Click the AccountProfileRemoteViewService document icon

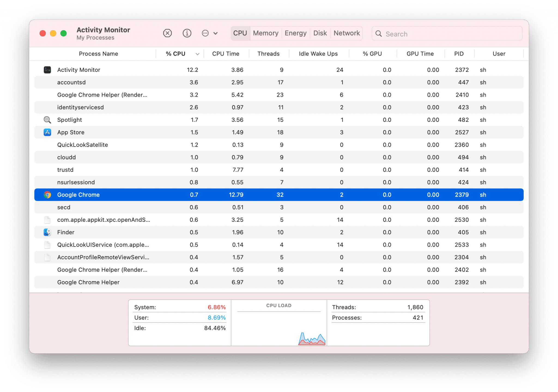[x=47, y=257]
